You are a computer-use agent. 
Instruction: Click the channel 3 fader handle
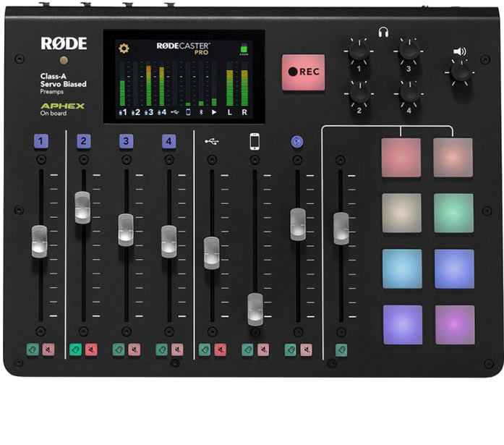(x=126, y=230)
